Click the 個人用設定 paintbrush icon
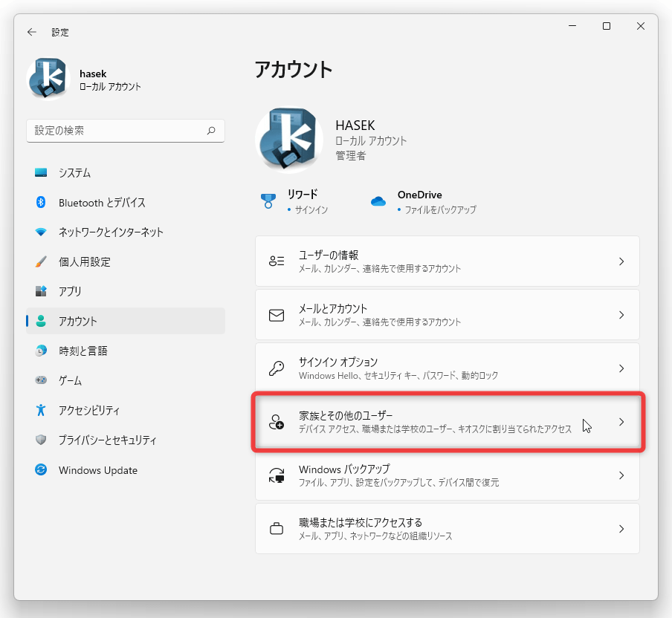The image size is (672, 618). (41, 261)
